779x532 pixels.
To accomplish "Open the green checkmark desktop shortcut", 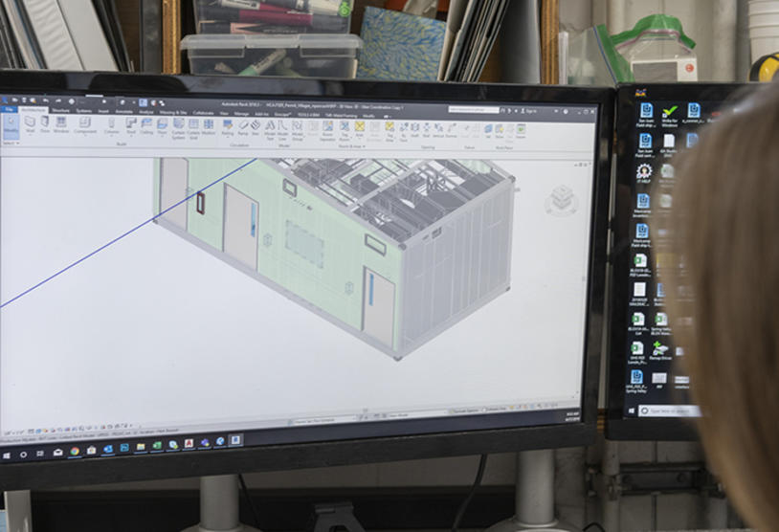I will pos(670,116).
